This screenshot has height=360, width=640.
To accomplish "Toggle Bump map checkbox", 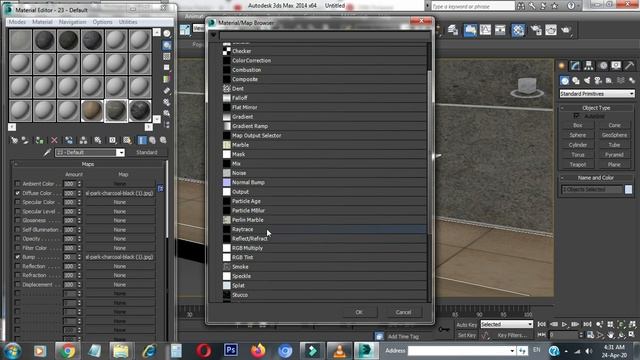I will tap(18, 257).
